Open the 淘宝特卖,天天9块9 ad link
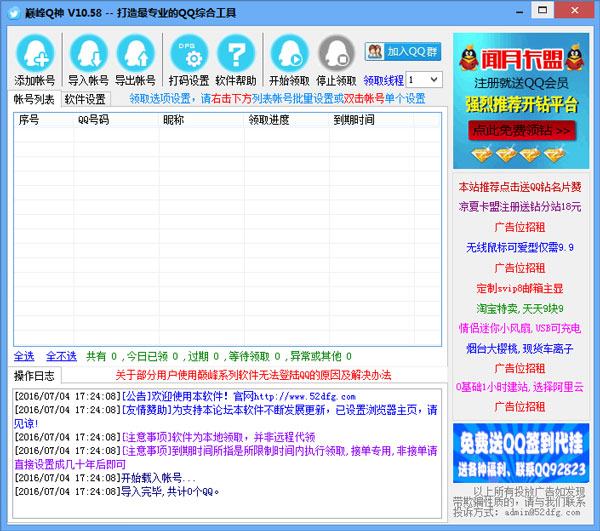Image resolution: width=600 pixels, height=531 pixels. 520,309
